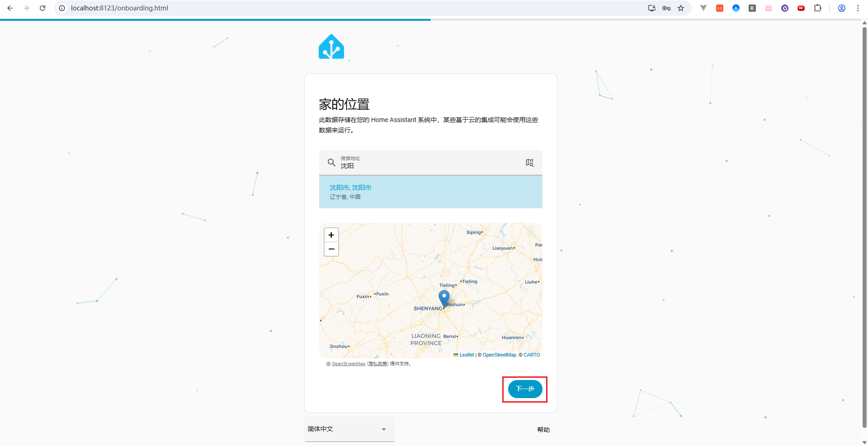This screenshot has width=868, height=446.
Task: Click the 下一步 next button
Action: pyautogui.click(x=525, y=389)
